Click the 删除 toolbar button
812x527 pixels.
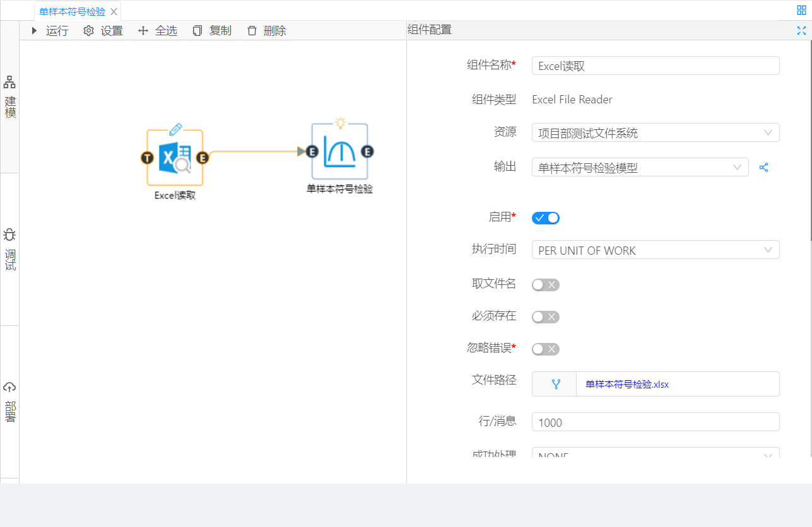(266, 31)
